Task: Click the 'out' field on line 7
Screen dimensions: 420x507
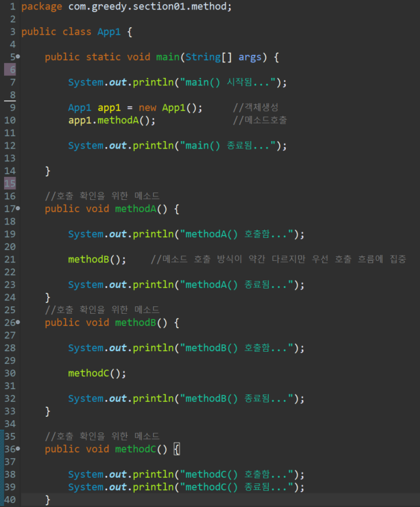Action: pos(118,83)
